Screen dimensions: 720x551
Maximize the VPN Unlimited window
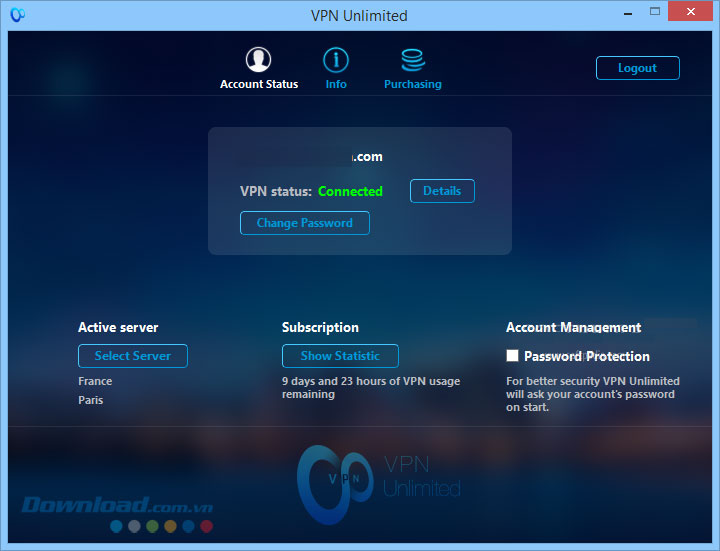click(655, 13)
